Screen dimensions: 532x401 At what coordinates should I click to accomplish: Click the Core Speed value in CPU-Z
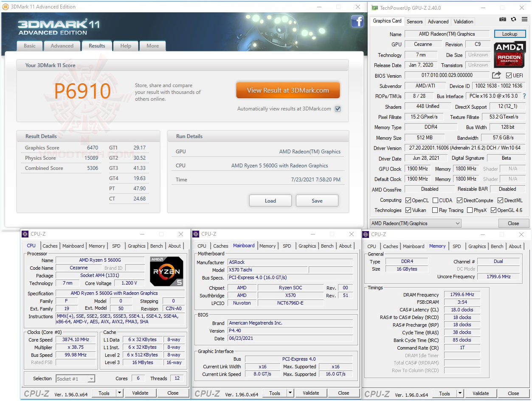click(x=76, y=340)
